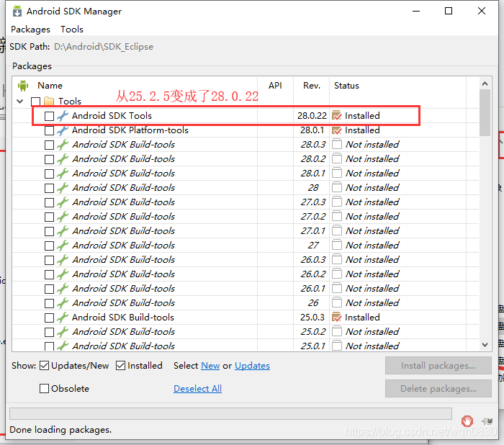Toggle the Updates/New show filter
The width and height of the screenshot is (504, 445).
(44, 366)
